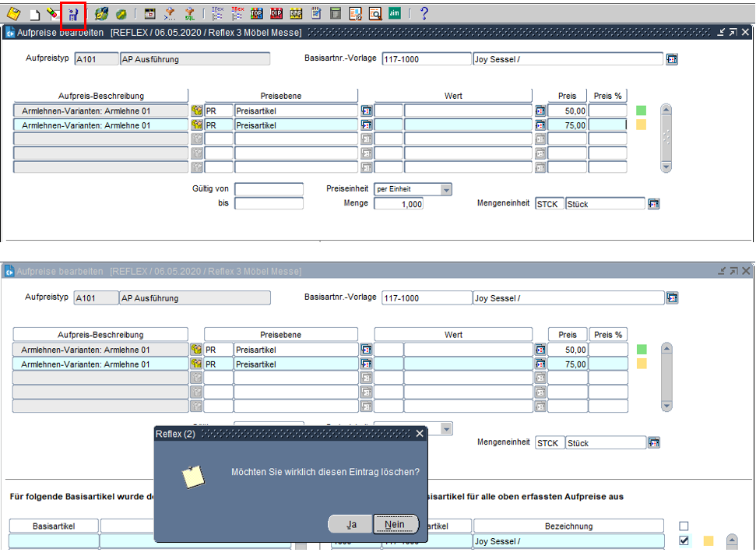Expand the 'per Einheit' Preiseinheit dropdown in upper window
The width and height of the screenshot is (756, 556).
445,189
